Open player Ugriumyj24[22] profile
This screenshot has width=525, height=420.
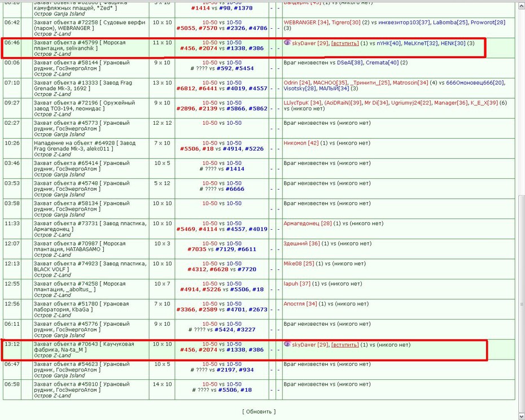coord(412,103)
